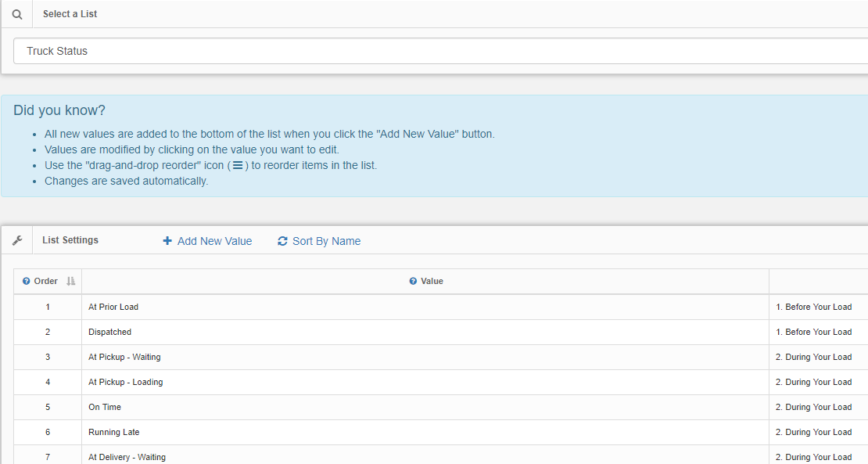Click the wrench icon beside List Settings

tap(17, 240)
